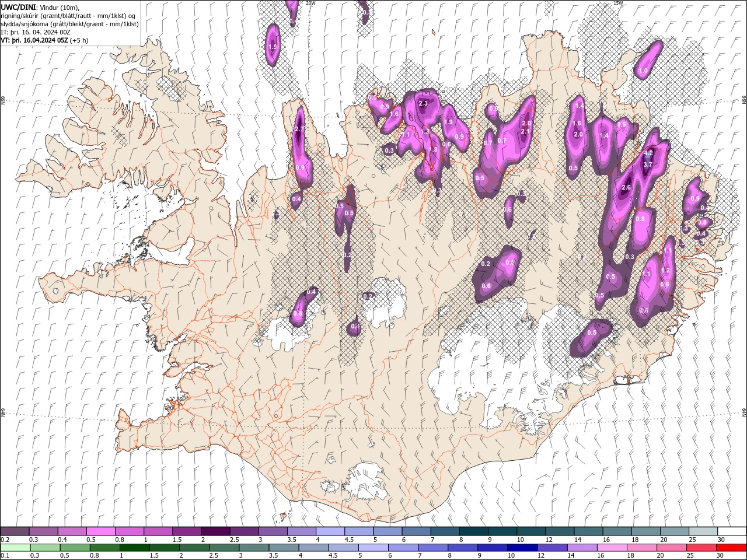Click the '0.2' label in upper legend

point(5,540)
